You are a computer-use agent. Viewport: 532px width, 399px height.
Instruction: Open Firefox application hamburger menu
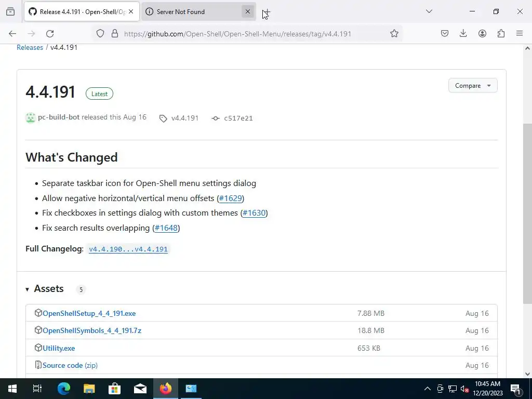point(520,33)
